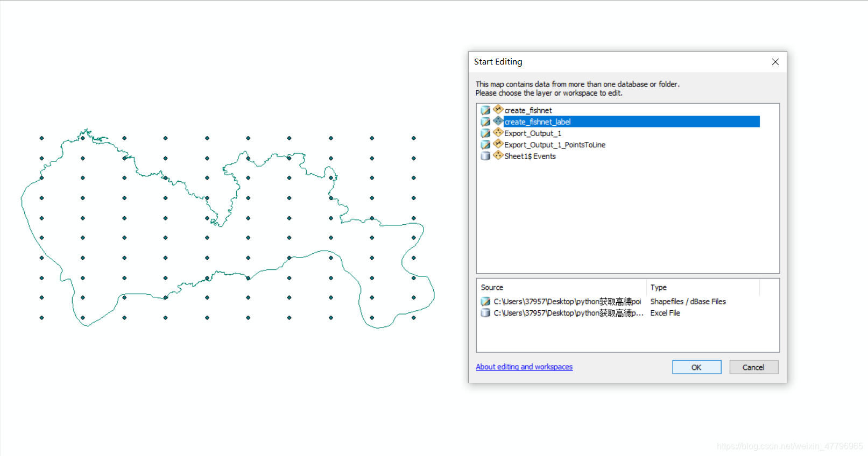This screenshot has width=868, height=456.
Task: Click the create_fishnet line layer icon
Action: click(x=498, y=109)
